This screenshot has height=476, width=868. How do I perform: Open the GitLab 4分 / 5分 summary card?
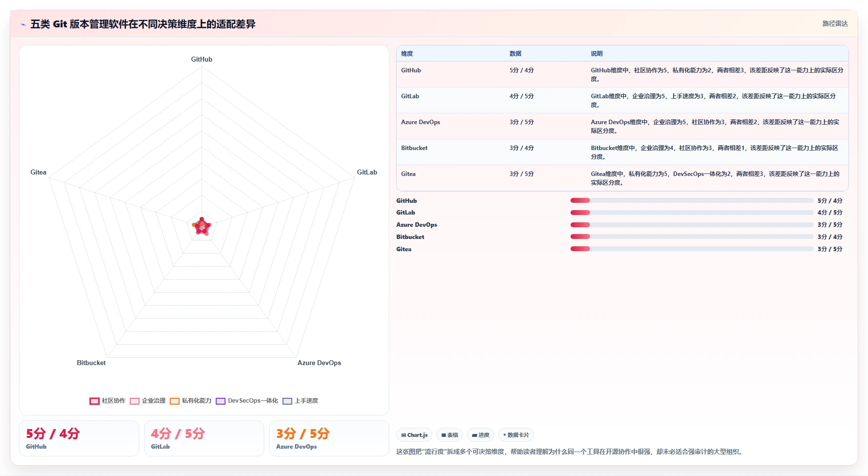204,438
